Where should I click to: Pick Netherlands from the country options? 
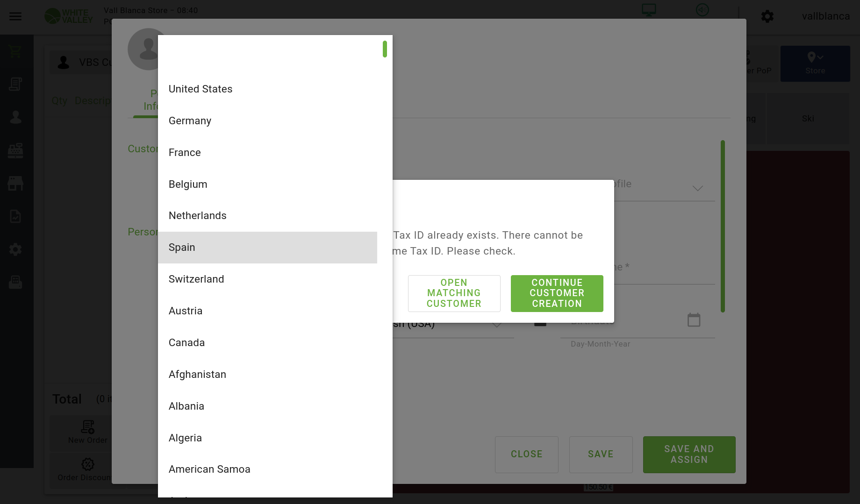267,216
